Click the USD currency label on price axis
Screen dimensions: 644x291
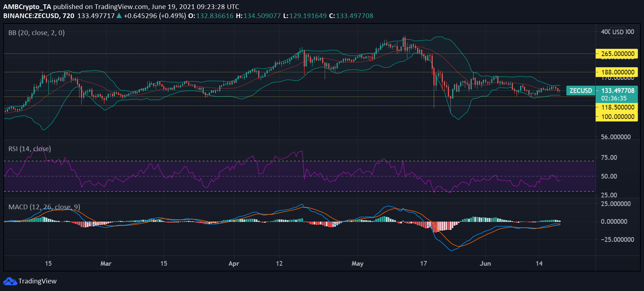click(618, 32)
